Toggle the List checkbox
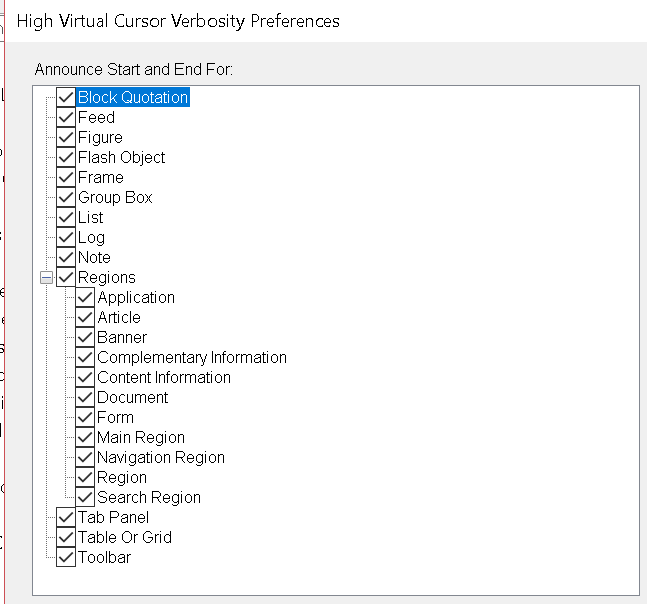647x604 pixels. [x=66, y=217]
